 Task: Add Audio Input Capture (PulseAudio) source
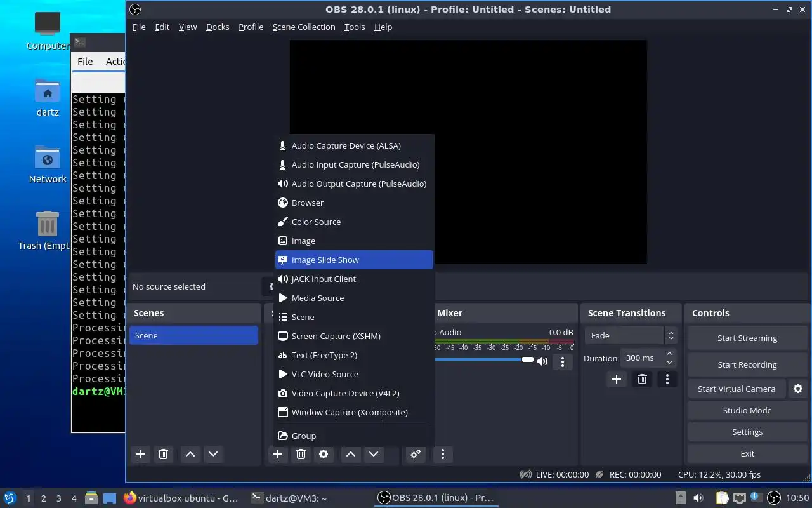pyautogui.click(x=354, y=164)
